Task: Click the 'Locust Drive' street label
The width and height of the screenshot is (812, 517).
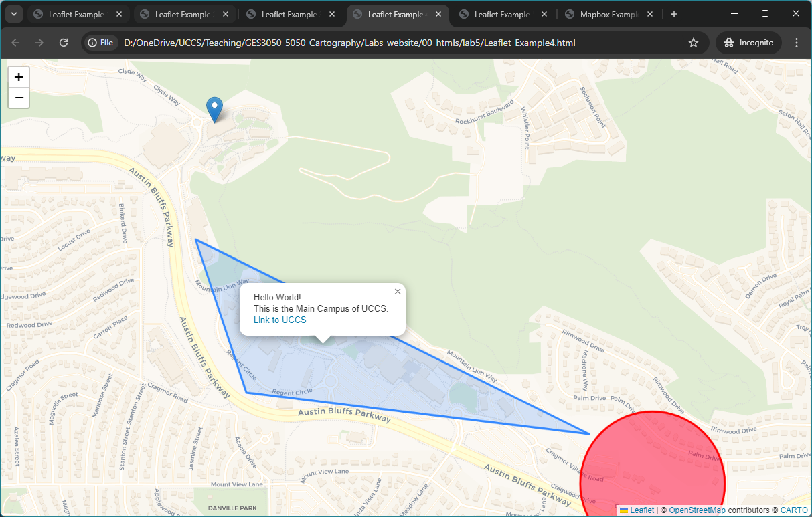Action: coord(74,239)
